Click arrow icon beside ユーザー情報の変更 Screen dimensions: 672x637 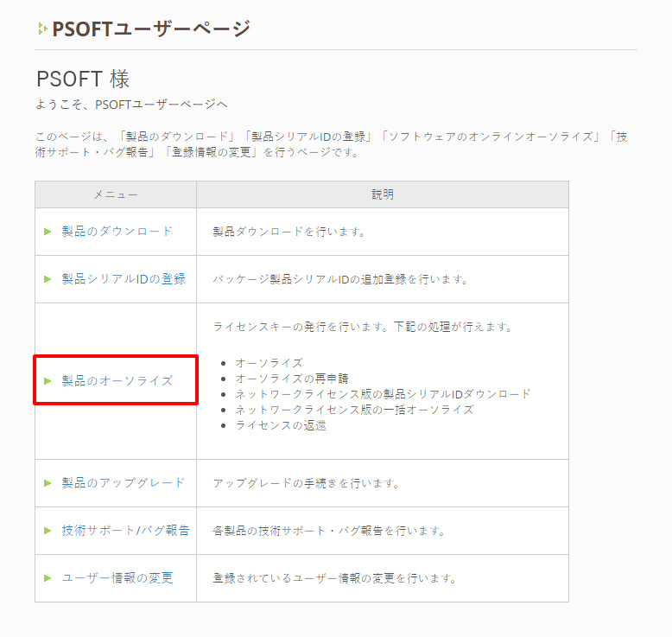48,578
